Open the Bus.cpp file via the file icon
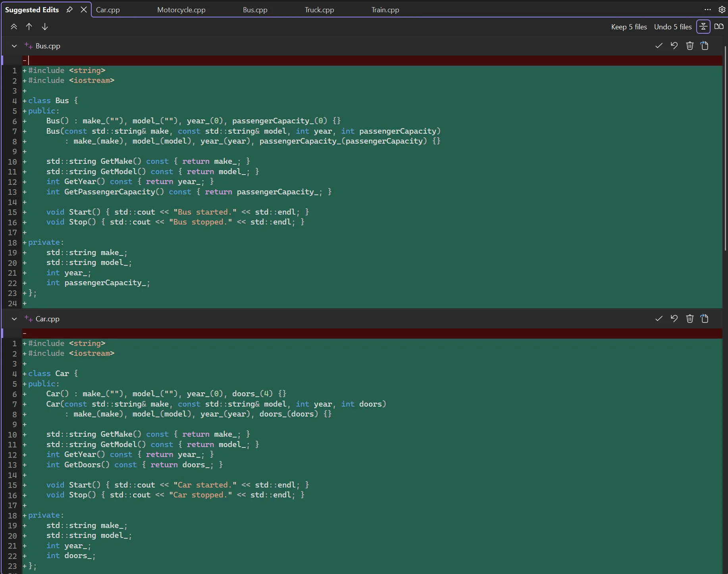 coord(705,46)
